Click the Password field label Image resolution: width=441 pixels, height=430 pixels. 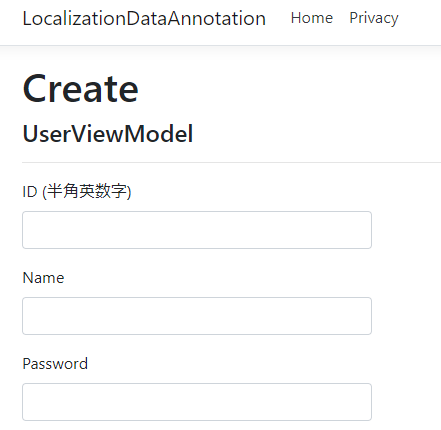click(x=55, y=364)
